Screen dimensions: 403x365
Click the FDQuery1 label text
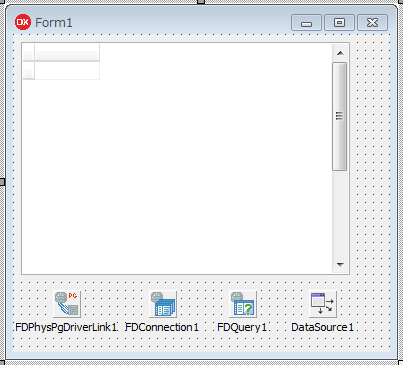(242, 327)
